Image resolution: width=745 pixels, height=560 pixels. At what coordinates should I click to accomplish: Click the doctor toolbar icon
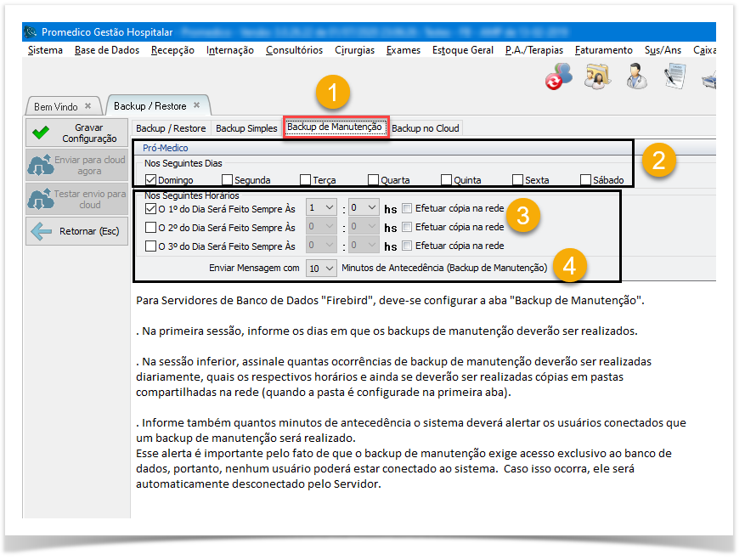point(636,76)
